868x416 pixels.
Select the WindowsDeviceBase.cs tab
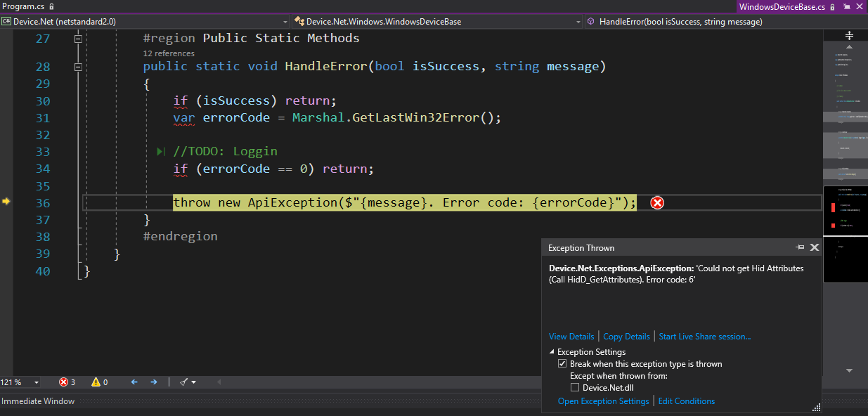(x=782, y=6)
